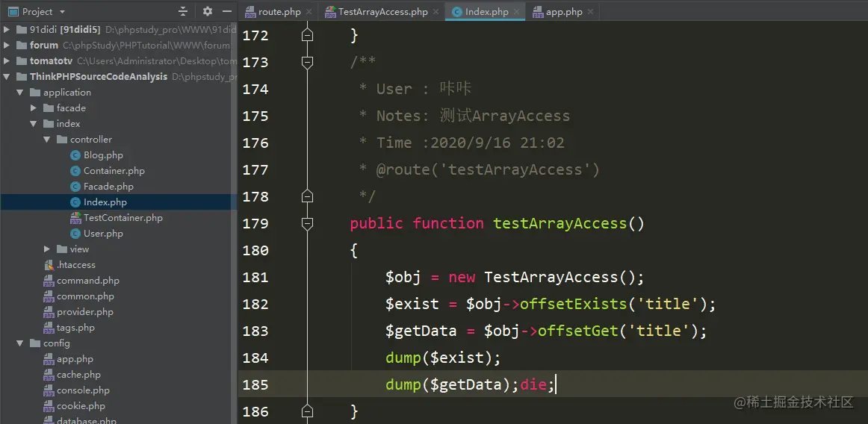This screenshot has height=424, width=868.
Task: Click the die keyword on line 185
Action: (x=533, y=384)
